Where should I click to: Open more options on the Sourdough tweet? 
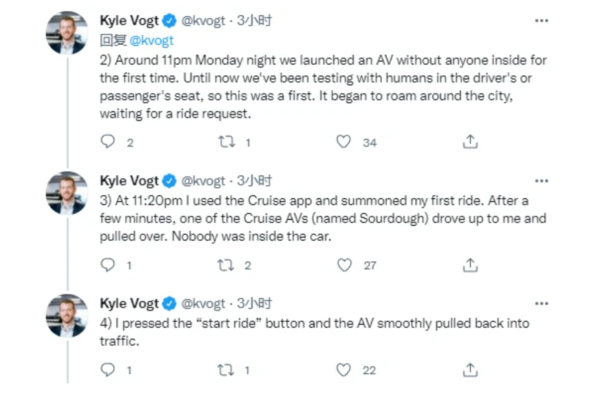541,181
